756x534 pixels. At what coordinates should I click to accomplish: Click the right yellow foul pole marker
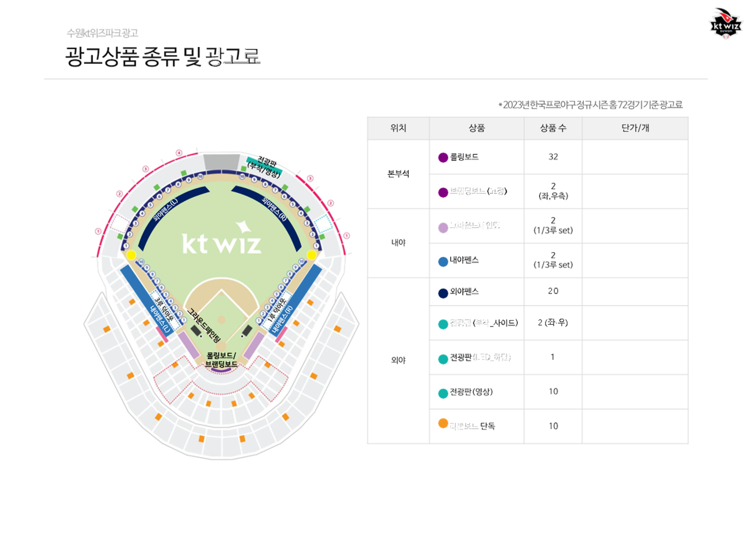click(x=312, y=255)
